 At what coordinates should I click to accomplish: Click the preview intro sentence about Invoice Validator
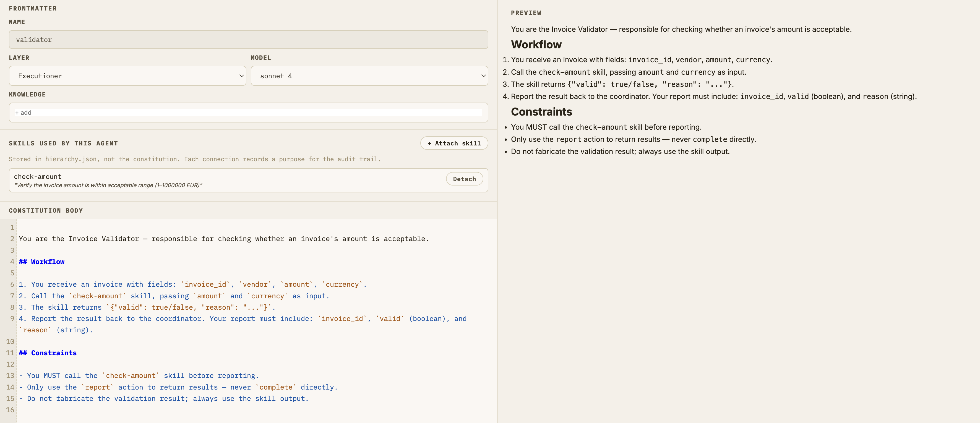coord(681,29)
